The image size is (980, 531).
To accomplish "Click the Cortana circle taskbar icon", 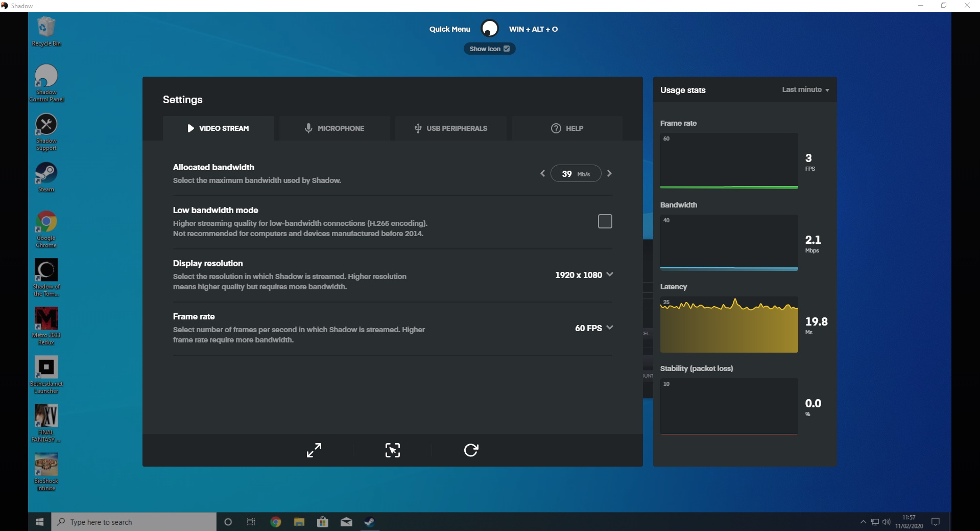I will point(228,522).
